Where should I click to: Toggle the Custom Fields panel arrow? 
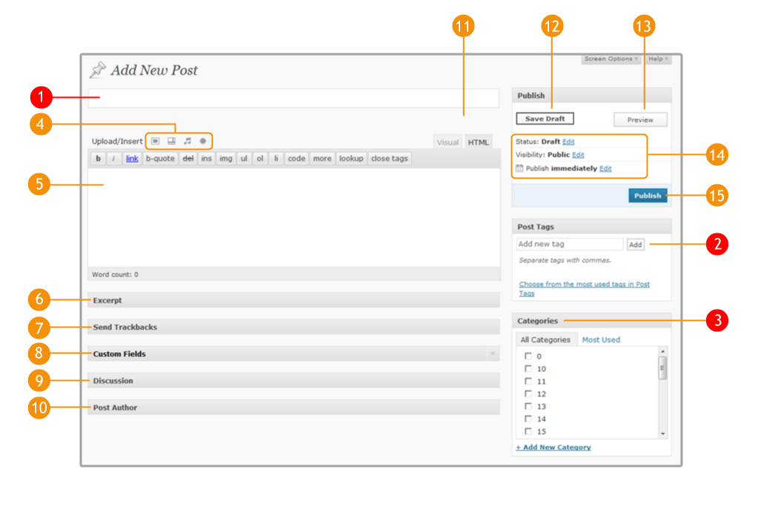pyautogui.click(x=492, y=354)
